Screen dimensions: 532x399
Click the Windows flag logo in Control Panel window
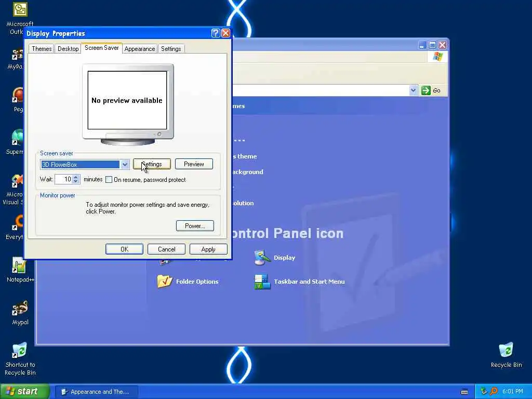[x=437, y=57]
